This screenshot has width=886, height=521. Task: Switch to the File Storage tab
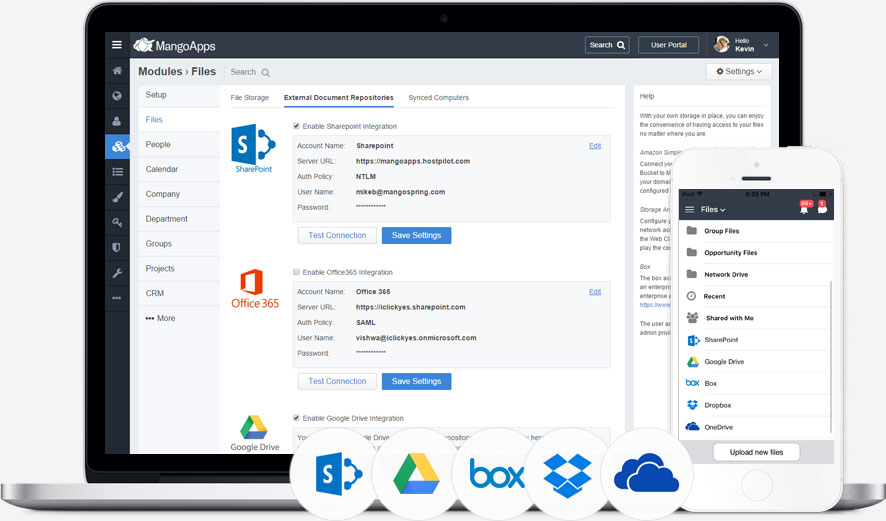click(x=250, y=98)
